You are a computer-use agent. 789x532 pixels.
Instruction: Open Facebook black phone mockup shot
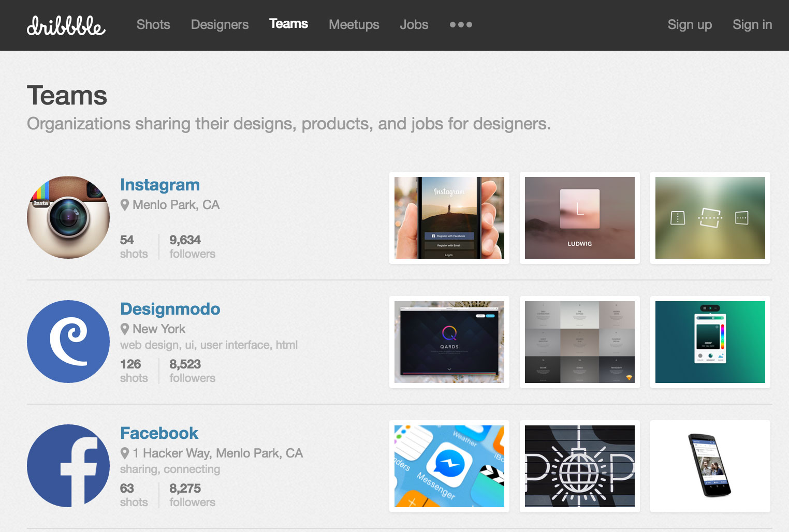click(710, 466)
